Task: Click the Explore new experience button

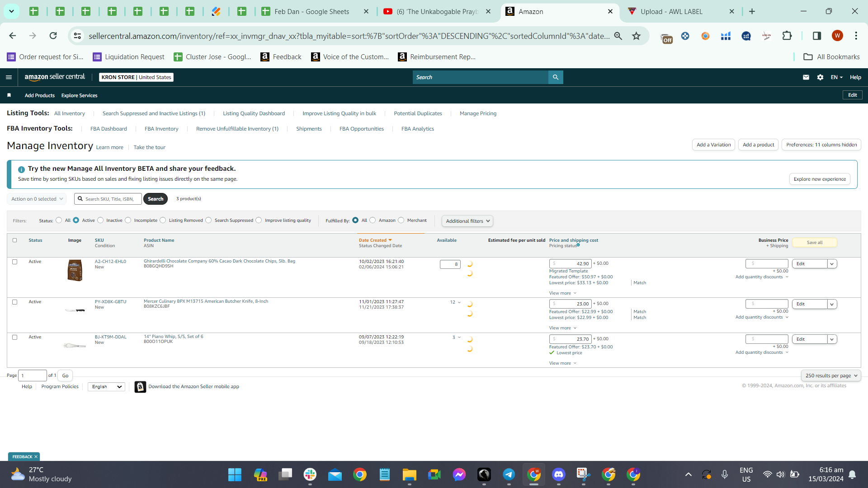Action: coord(820,179)
